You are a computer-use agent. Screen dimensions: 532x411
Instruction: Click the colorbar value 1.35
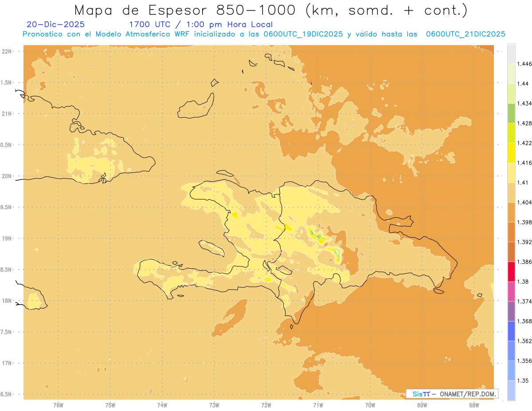pos(522,380)
